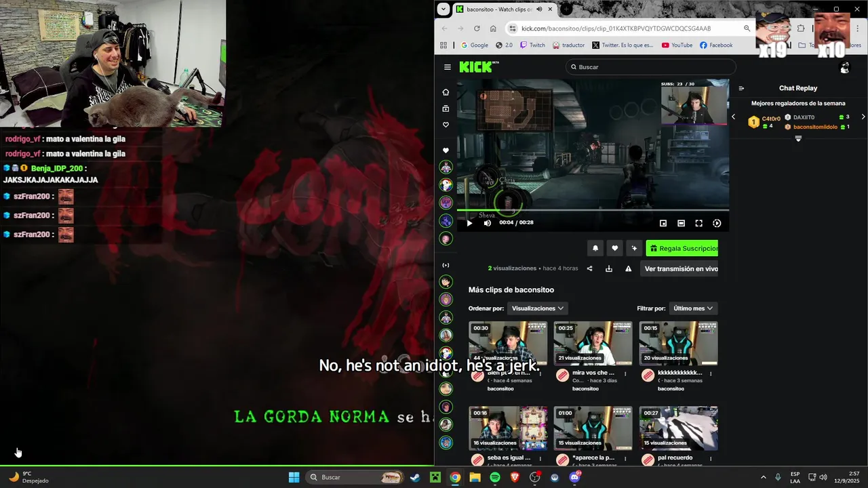Open the Kick sidebar hamburger menu

pyautogui.click(x=448, y=67)
